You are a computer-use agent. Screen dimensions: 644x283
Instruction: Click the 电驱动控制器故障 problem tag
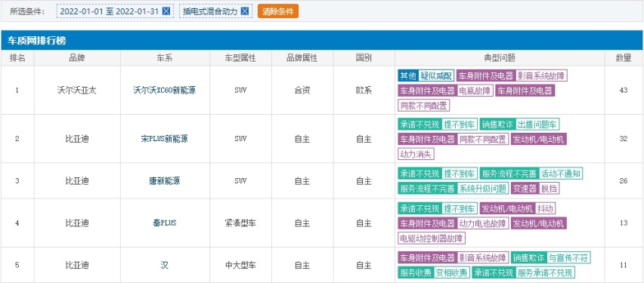point(432,239)
